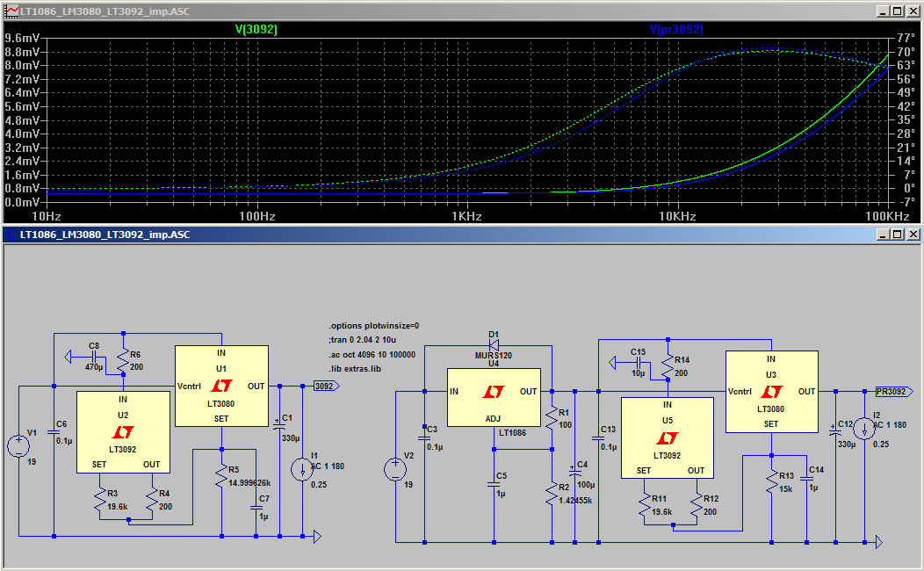The height and width of the screenshot is (571, 924).
Task: Select the C12 330µ capacitor symbol
Action: (x=835, y=430)
